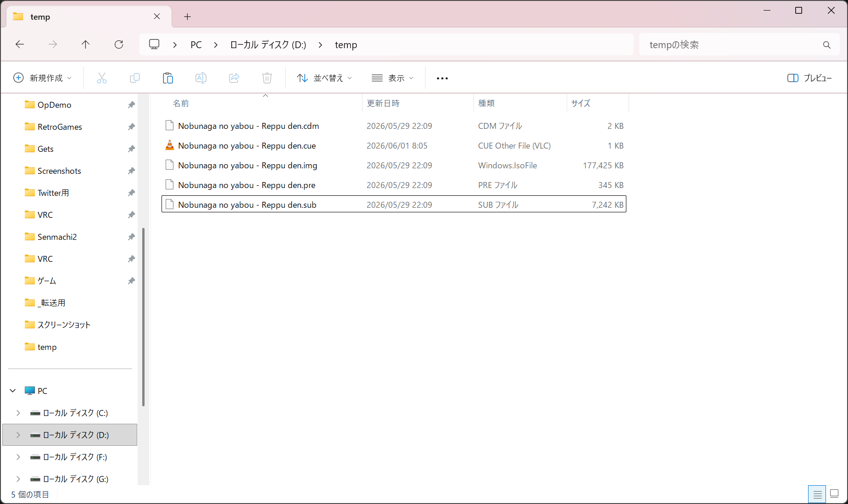Open the 表示 view dropdown

pos(392,78)
